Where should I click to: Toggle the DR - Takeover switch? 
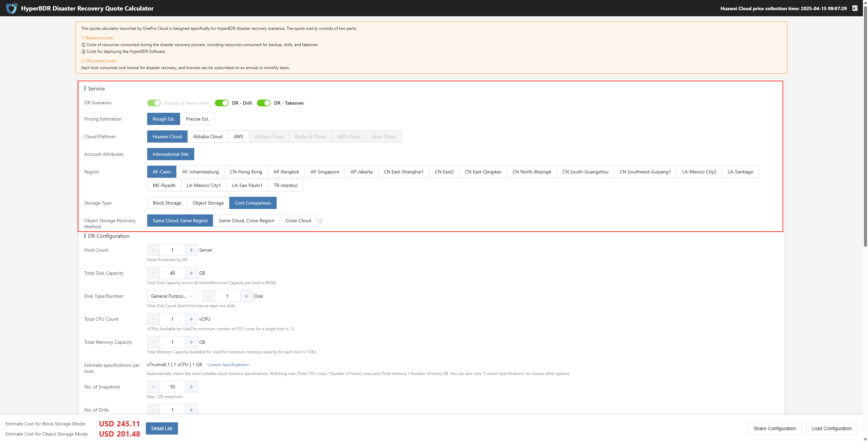pyautogui.click(x=264, y=103)
